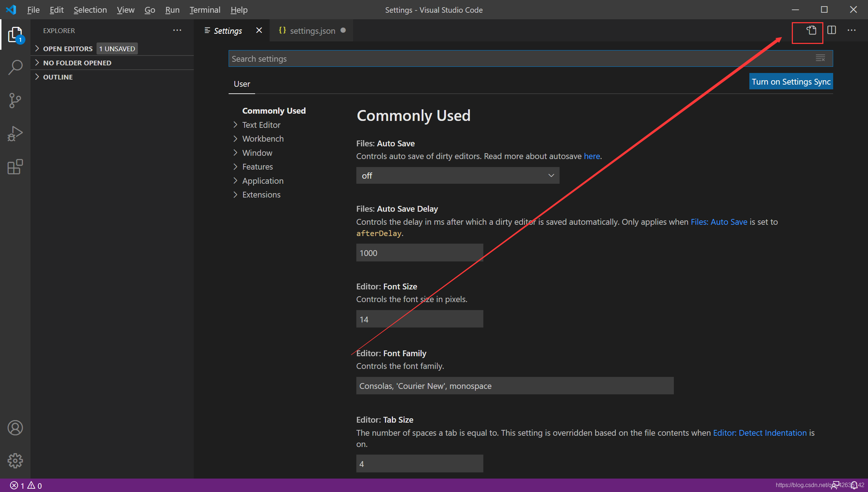Open the Extensions view
The width and height of the screenshot is (868, 492).
[x=15, y=167]
